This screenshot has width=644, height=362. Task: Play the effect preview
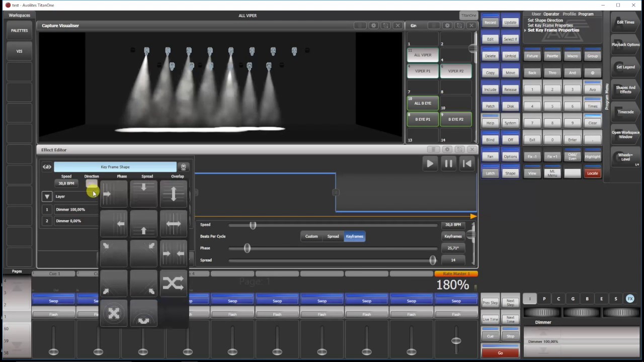[430, 163]
